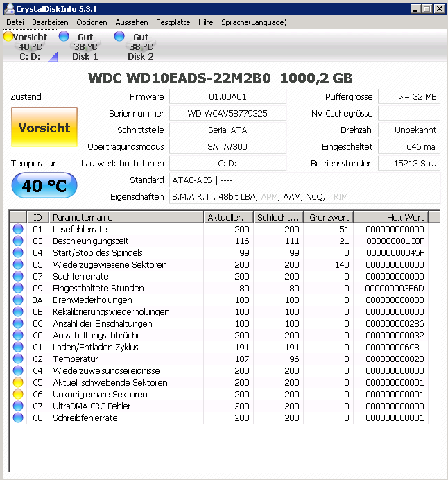This screenshot has width=448, height=480.
Task: Switch to the Disk 2 Gut 38 °C entry
Action: [141, 46]
